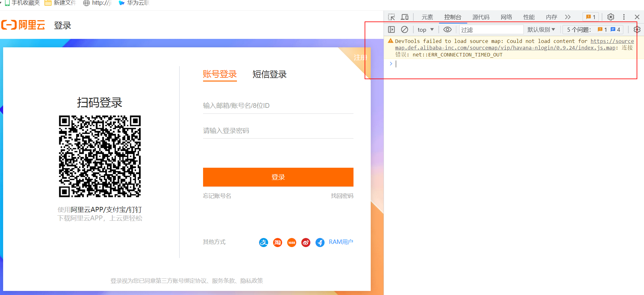Open the 手机收藏夹 bookmark
644x295 pixels.
22,3
